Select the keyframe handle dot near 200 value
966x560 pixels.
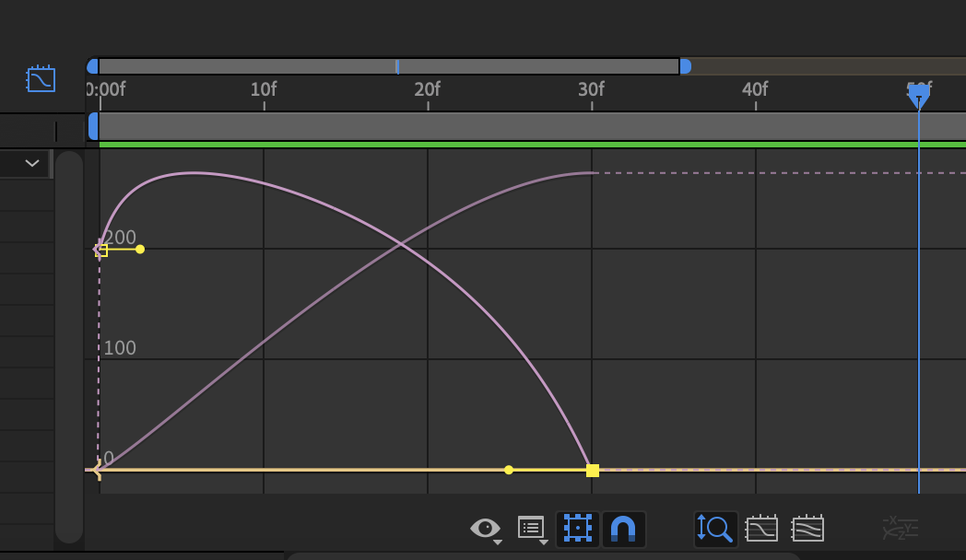tap(140, 249)
